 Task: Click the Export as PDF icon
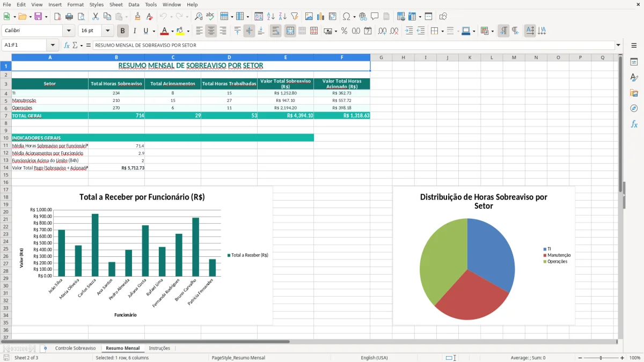57,17
